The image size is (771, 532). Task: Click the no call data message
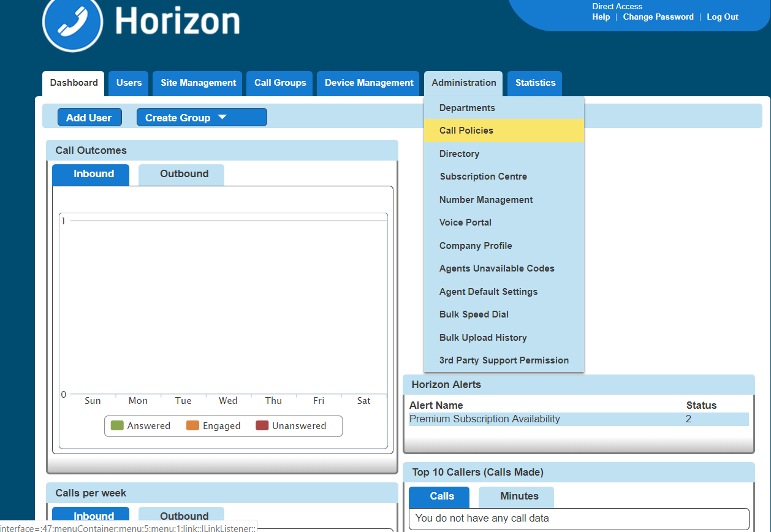482,519
